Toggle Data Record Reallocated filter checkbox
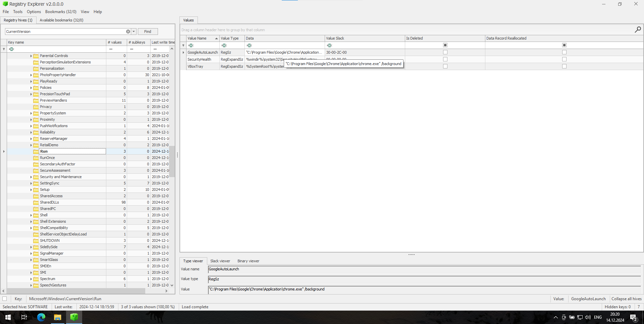Viewport: 644px width, 324px height. 564,45
